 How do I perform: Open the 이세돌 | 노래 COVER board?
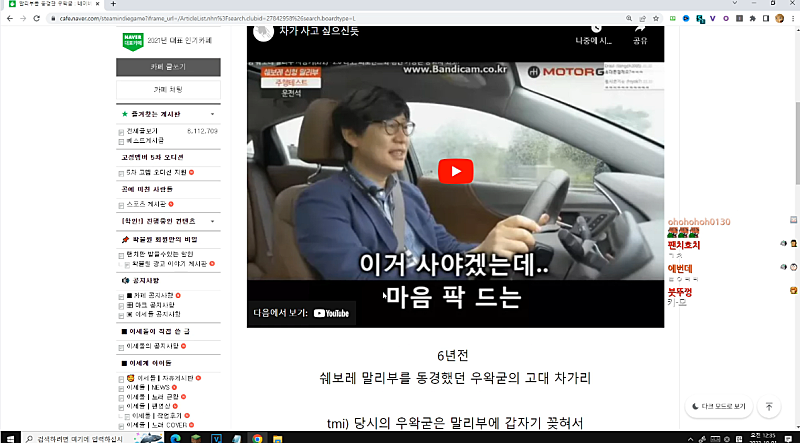coord(156,425)
